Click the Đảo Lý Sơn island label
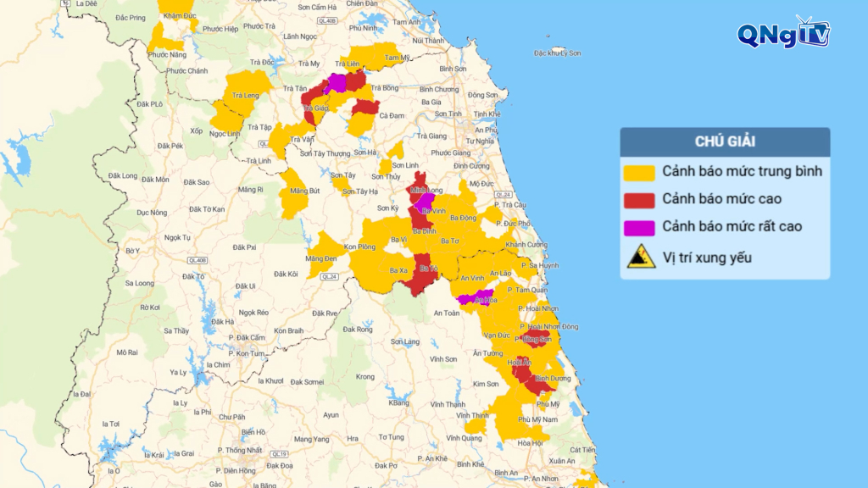Image resolution: width=868 pixels, height=488 pixels. (x=558, y=53)
